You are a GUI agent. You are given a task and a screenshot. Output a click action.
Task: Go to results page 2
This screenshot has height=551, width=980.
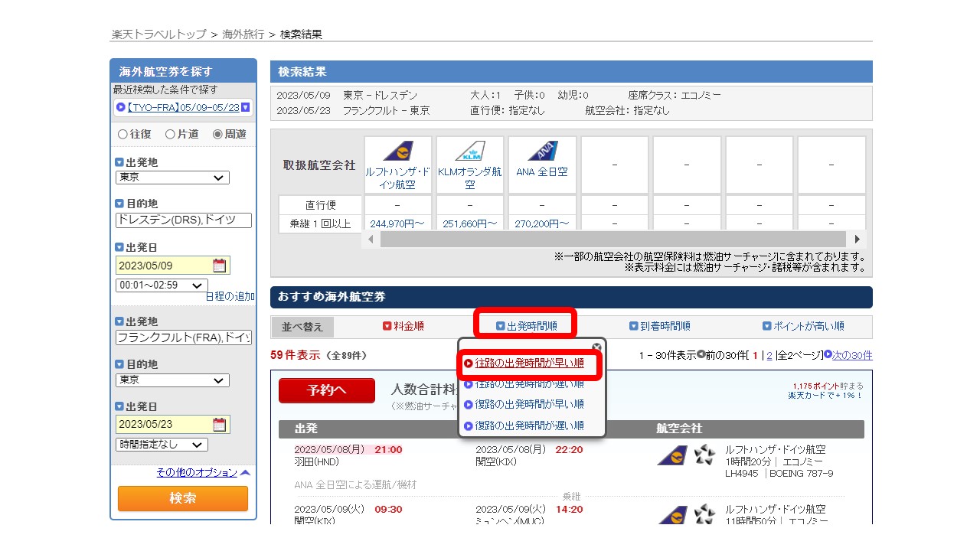point(769,355)
